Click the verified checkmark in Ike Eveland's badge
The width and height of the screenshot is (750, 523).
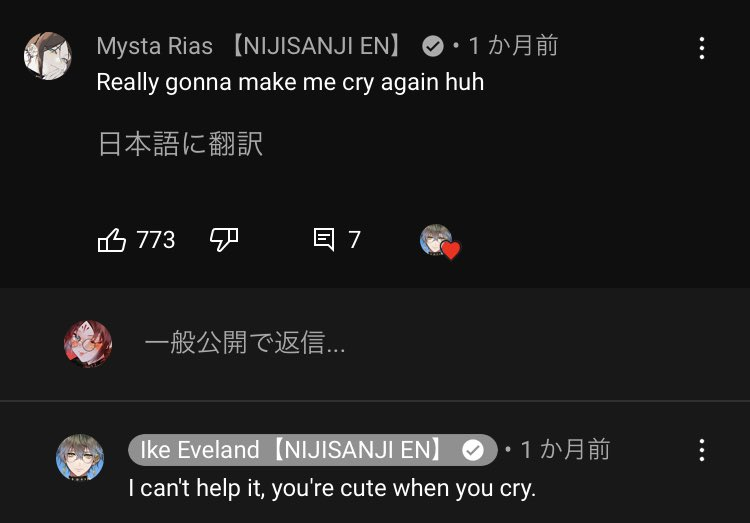473,450
